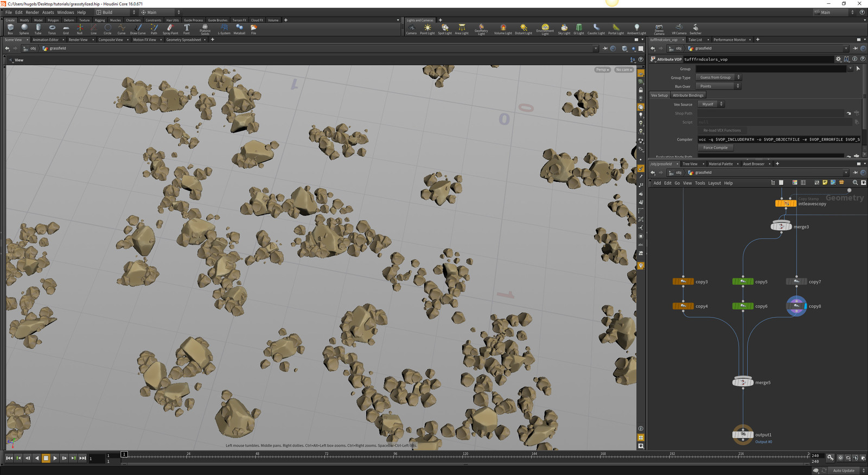Jump to the first frame

coord(9,458)
